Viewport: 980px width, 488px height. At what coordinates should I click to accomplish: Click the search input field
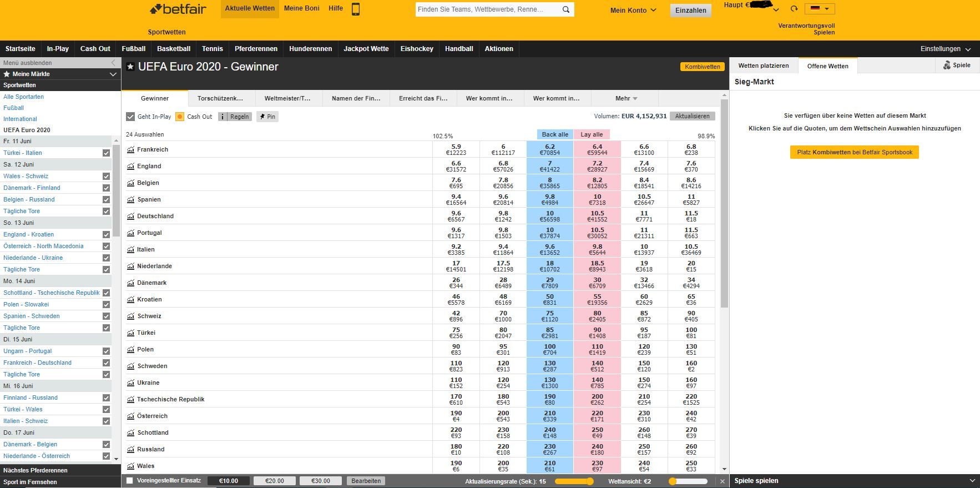tap(488, 9)
